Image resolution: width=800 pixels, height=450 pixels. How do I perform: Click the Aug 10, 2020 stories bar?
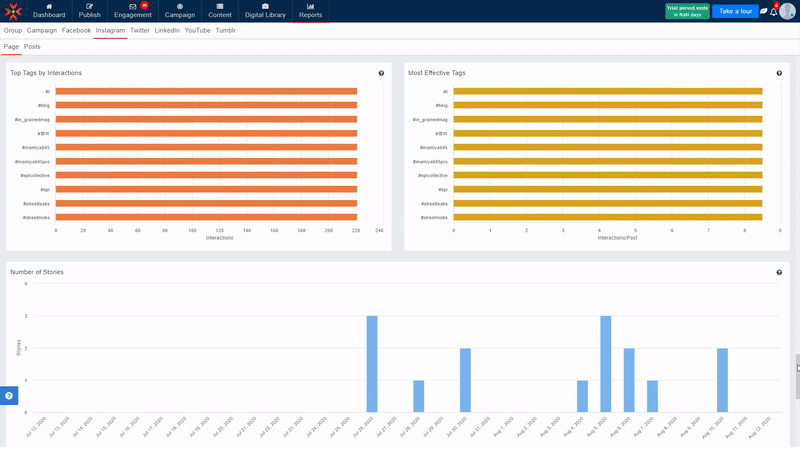click(722, 380)
